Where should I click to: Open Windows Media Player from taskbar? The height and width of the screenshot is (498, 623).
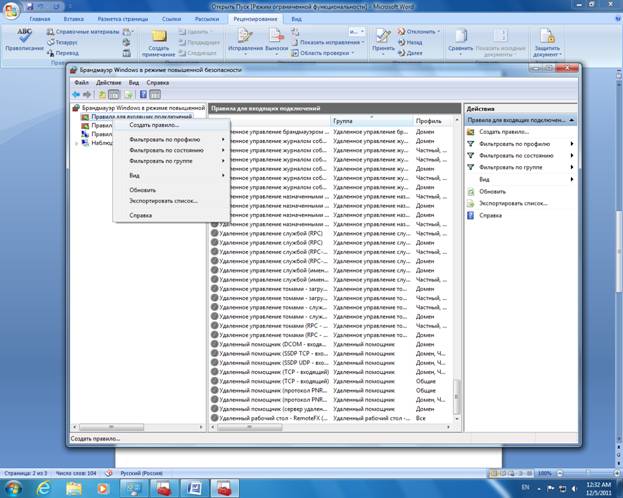[x=103, y=488]
